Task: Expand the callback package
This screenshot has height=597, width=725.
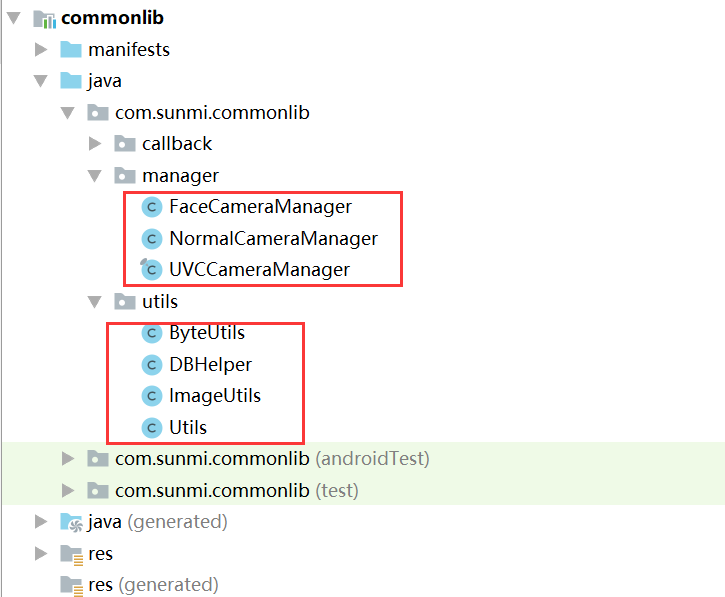Action: tap(95, 144)
